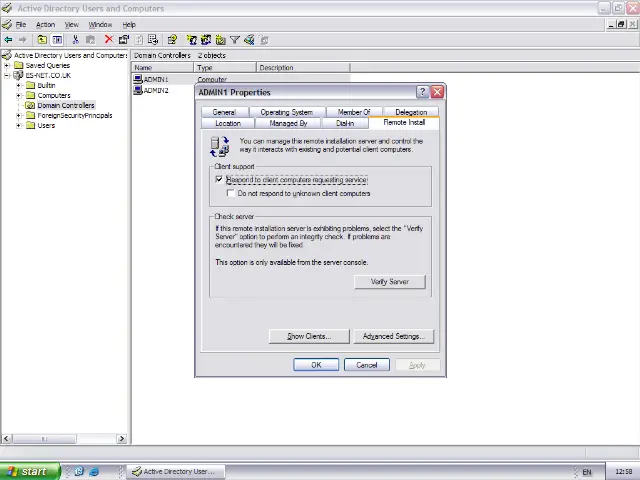Expand the Users container node

coord(19,125)
